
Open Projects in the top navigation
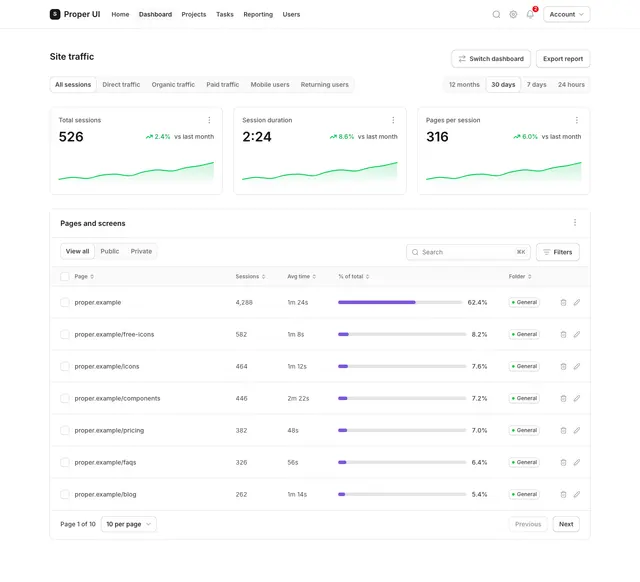(x=194, y=14)
